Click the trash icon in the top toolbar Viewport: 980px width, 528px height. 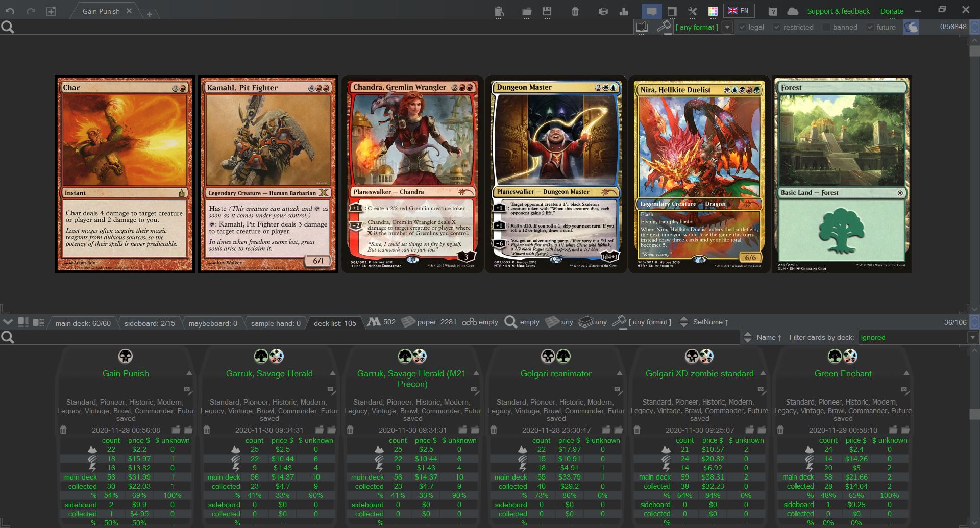pos(575,11)
